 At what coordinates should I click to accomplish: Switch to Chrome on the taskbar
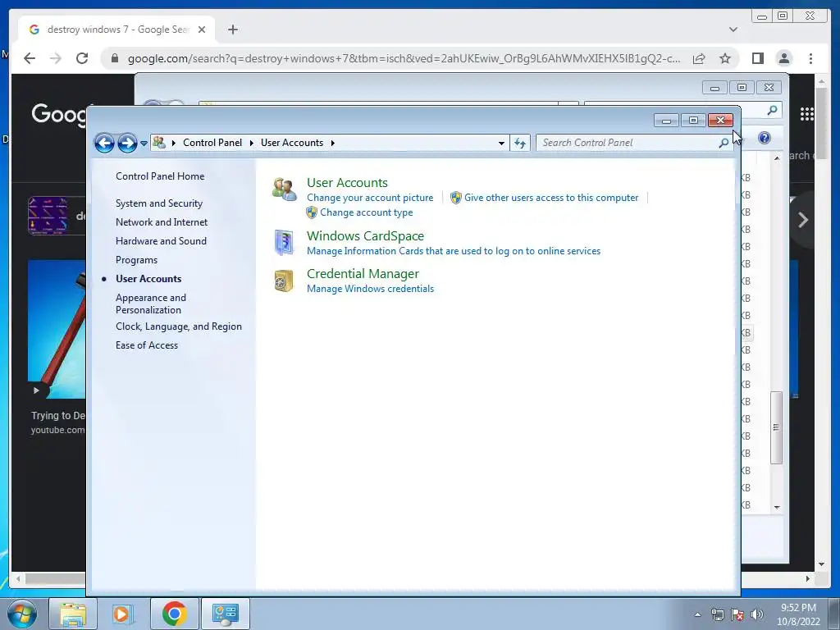[x=174, y=614]
